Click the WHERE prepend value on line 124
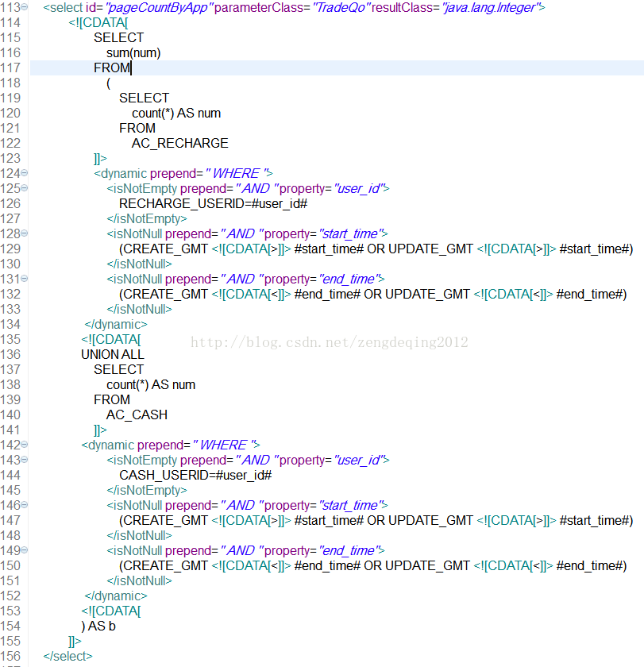Image resolution: width=644 pixels, height=667 pixels. [x=237, y=174]
